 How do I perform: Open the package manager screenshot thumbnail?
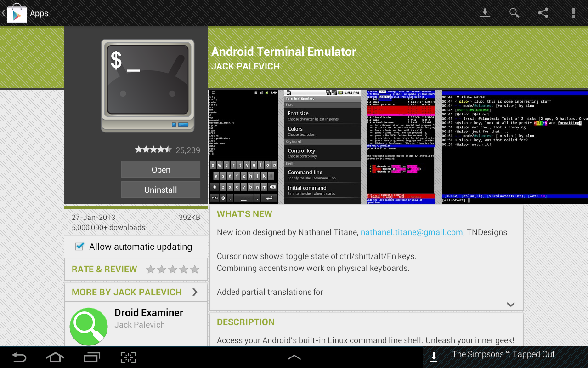click(401, 147)
